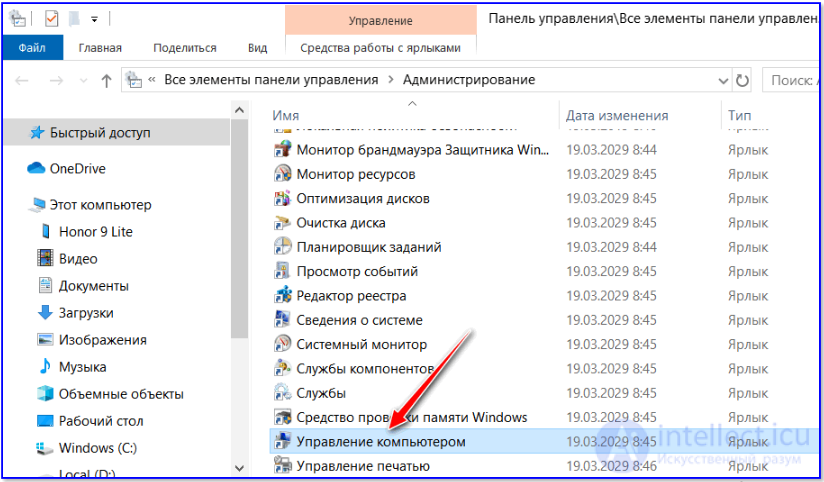Open the Файл ribbon tab
This screenshot has height=482, width=824.
pos(33,48)
